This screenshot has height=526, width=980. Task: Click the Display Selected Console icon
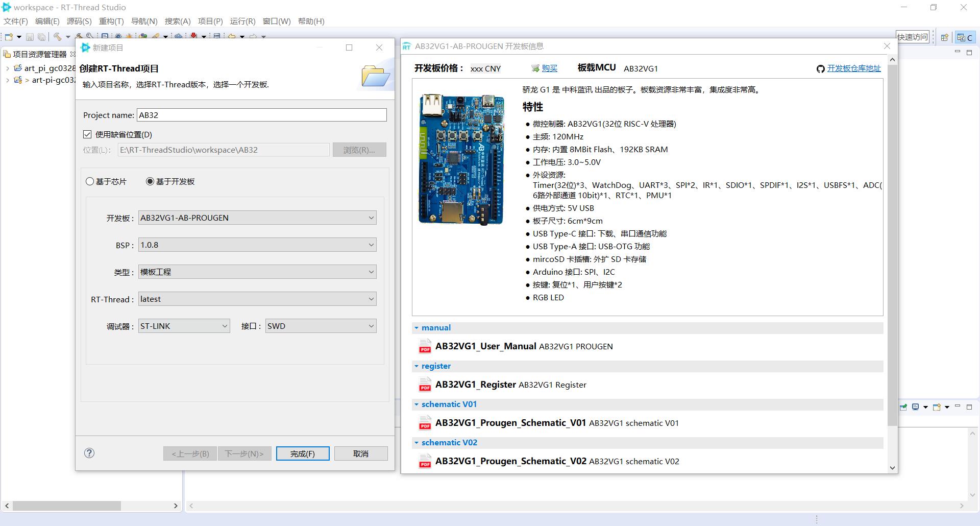click(x=916, y=407)
